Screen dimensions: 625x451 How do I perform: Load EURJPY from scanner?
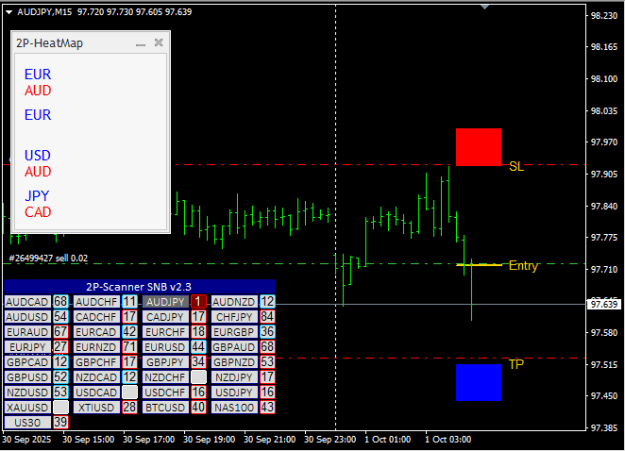point(27,347)
